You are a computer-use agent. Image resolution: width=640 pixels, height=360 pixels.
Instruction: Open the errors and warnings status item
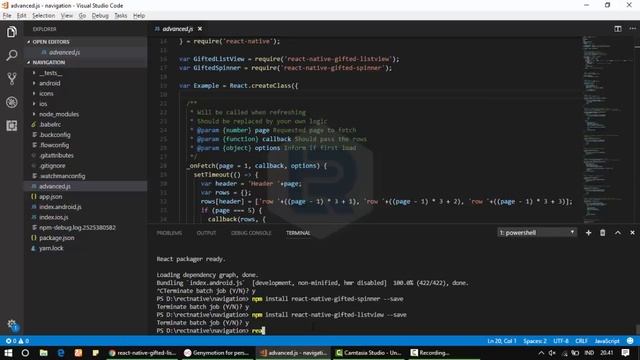pyautogui.click(x=17, y=341)
